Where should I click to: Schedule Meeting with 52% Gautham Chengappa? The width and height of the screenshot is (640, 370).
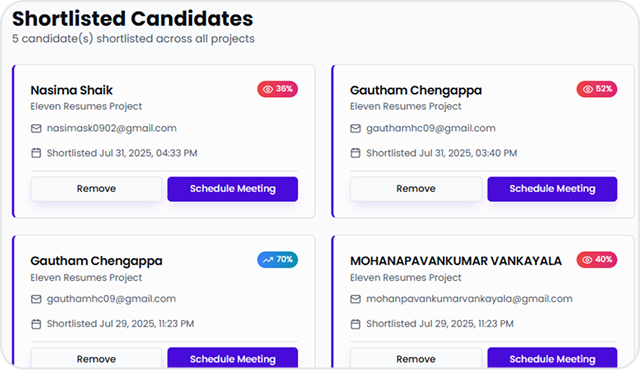[x=552, y=189]
